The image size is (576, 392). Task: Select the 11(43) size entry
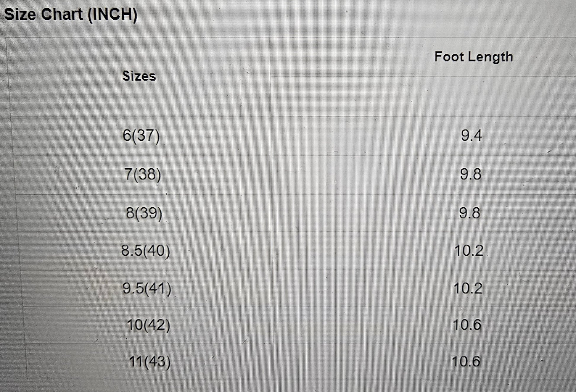[150, 362]
